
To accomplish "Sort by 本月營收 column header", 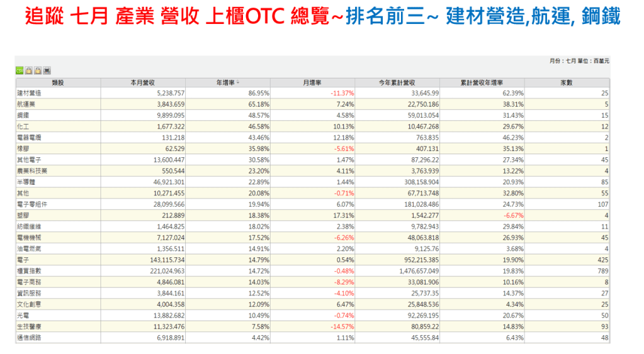I will [x=143, y=83].
